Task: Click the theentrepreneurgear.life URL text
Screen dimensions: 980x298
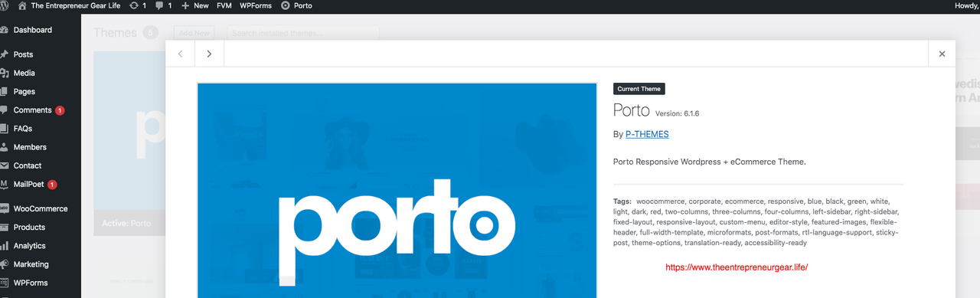Action: click(737, 267)
